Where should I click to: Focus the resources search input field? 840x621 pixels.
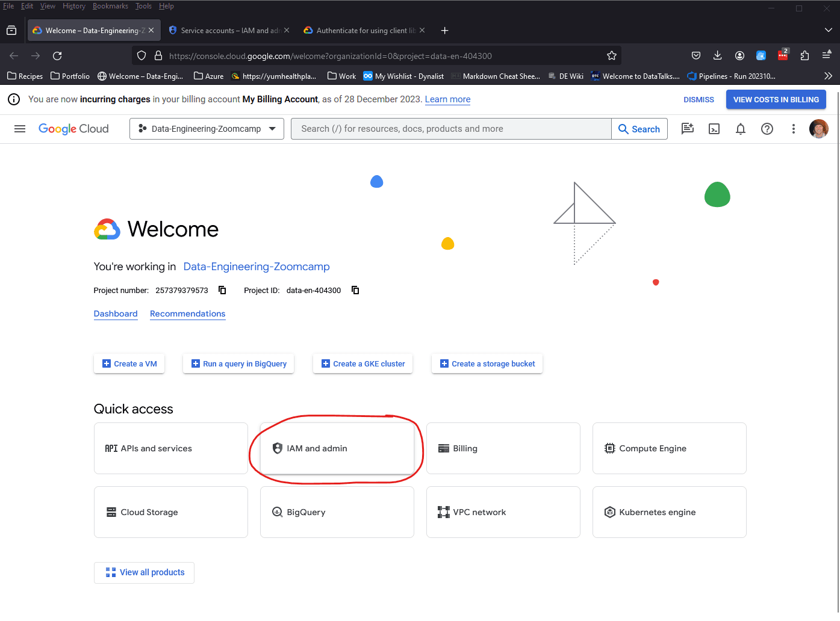[451, 129]
